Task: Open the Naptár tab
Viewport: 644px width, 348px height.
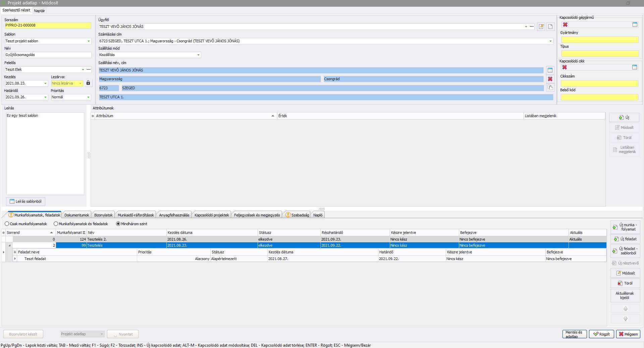Action: tap(39, 11)
